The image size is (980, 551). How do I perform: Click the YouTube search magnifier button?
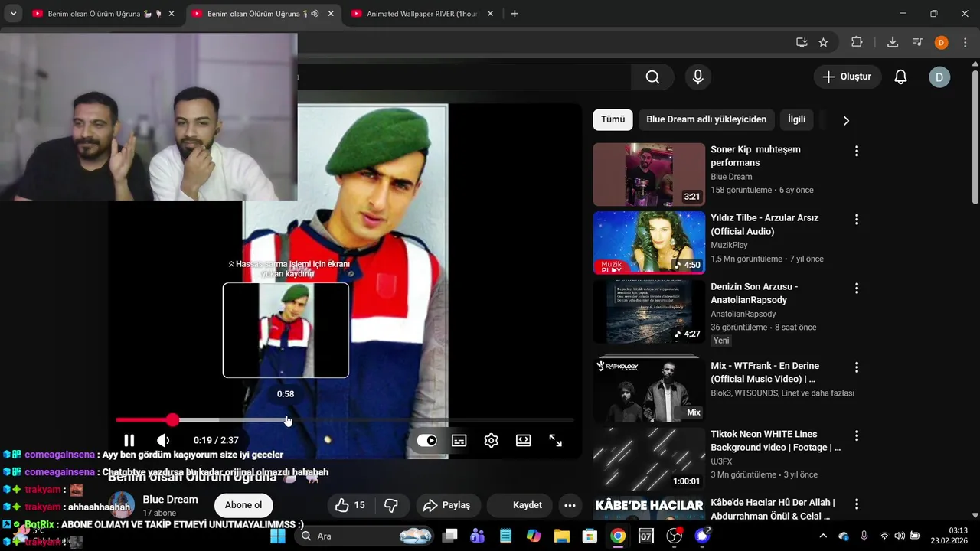(x=652, y=77)
